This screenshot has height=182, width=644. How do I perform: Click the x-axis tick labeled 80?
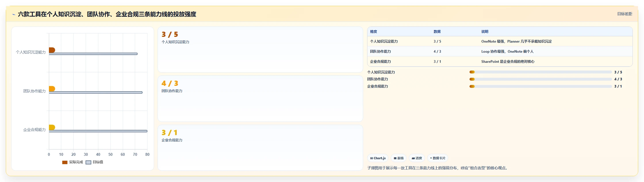[147, 154]
